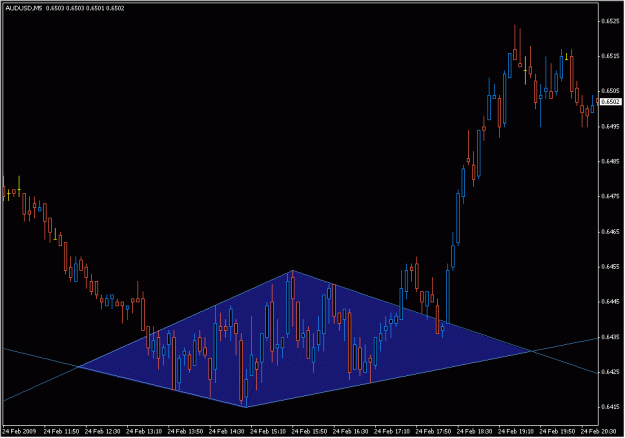This screenshot has width=625, height=438.
Task: Click the 24 Feb 19:50 time label
Action: [x=557, y=432]
